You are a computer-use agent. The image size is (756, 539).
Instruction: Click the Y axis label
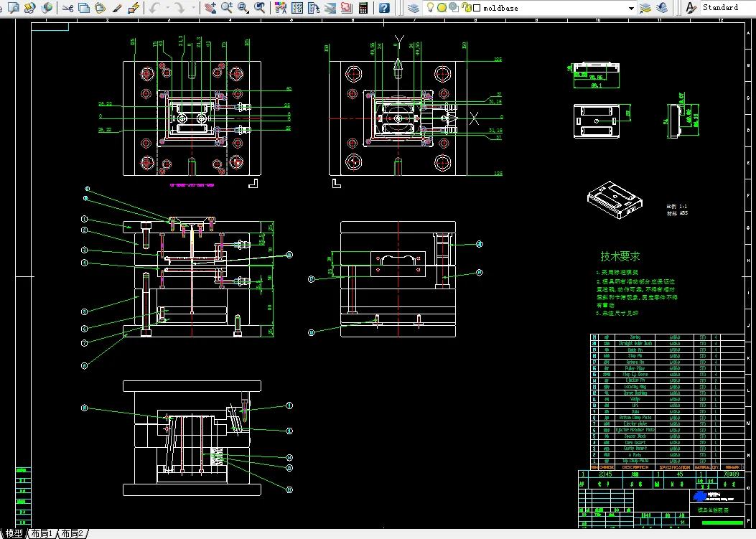[x=398, y=39]
